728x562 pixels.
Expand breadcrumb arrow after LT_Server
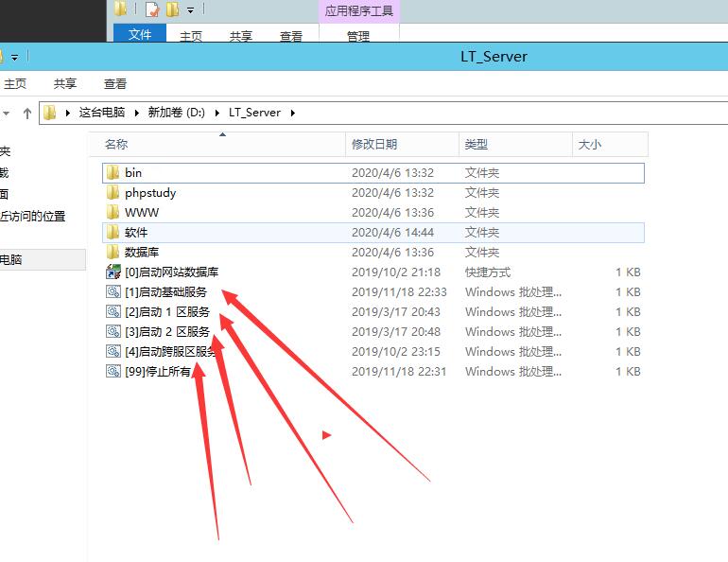[292, 113]
